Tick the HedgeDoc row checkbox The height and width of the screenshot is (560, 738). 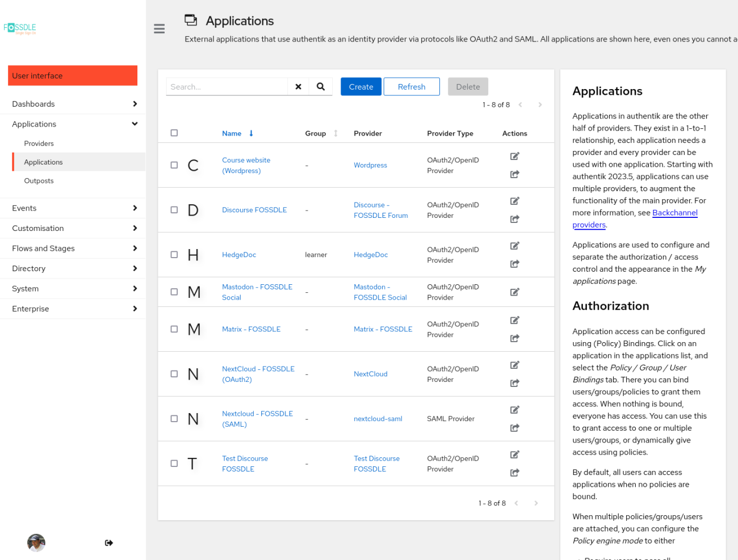[x=174, y=255]
